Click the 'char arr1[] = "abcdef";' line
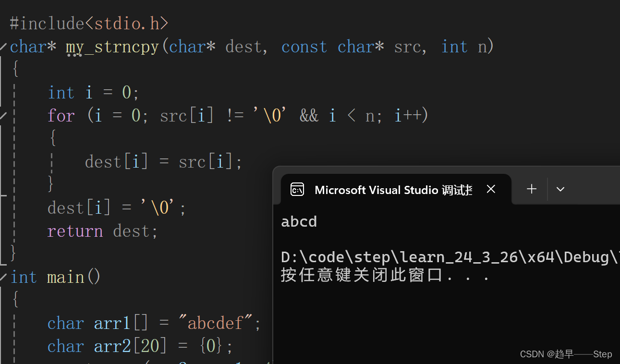The width and height of the screenshot is (620, 364). click(x=154, y=323)
